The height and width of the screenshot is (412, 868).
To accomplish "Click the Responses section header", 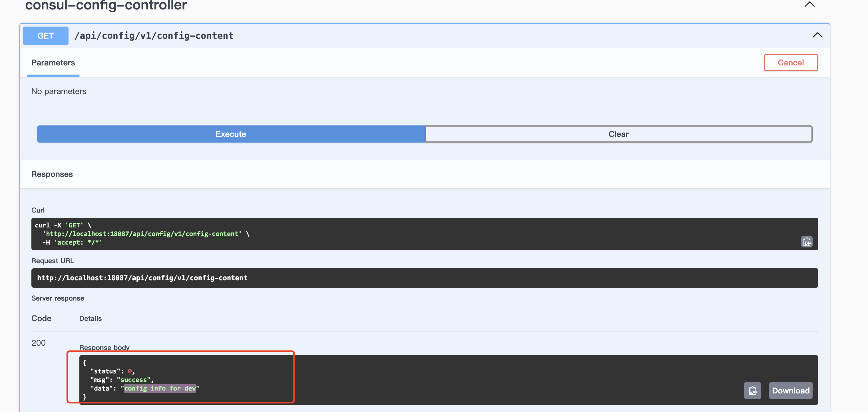I will [x=52, y=174].
